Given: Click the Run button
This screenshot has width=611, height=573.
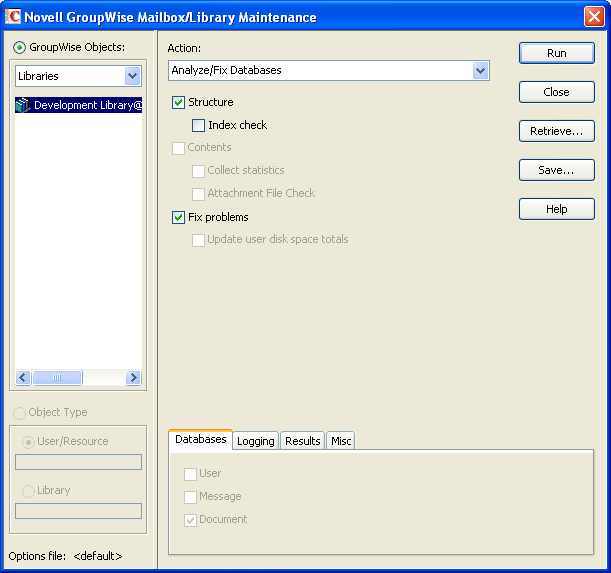Looking at the screenshot, I should click(556, 53).
